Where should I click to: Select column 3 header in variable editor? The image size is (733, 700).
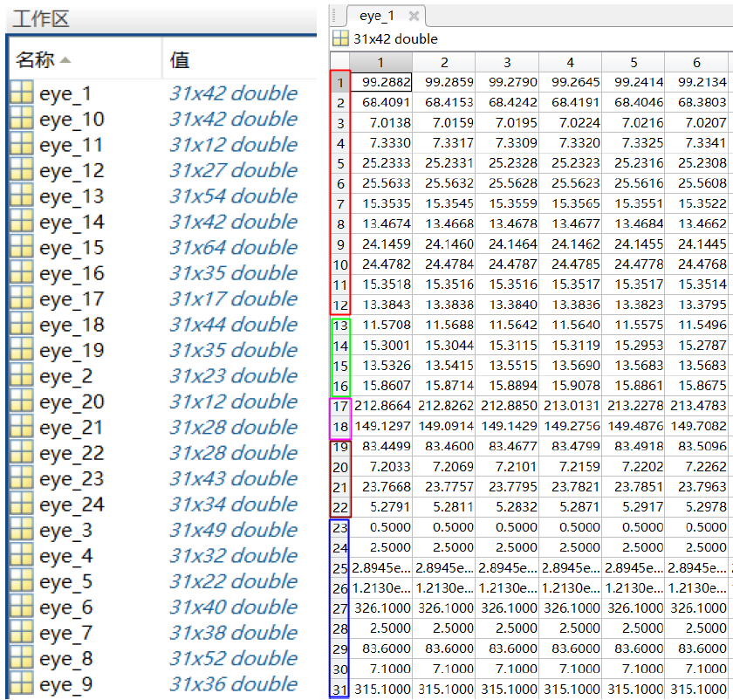pos(507,62)
